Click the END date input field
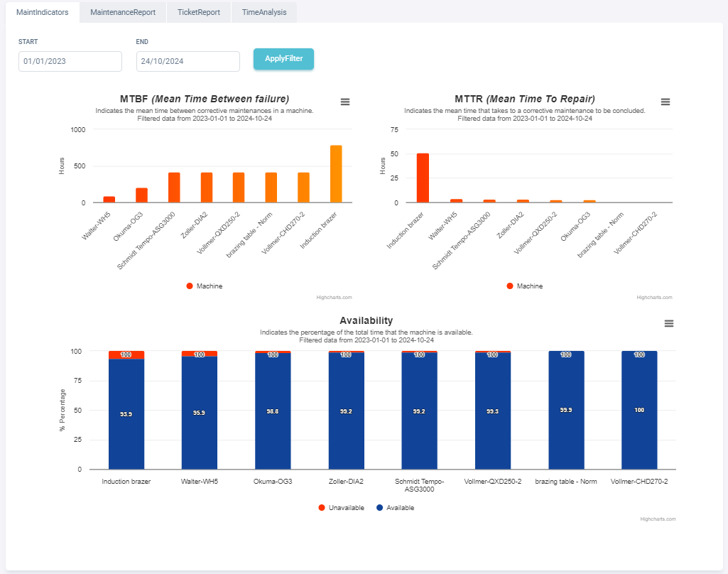Viewport: 728px width, 574px height. click(188, 62)
